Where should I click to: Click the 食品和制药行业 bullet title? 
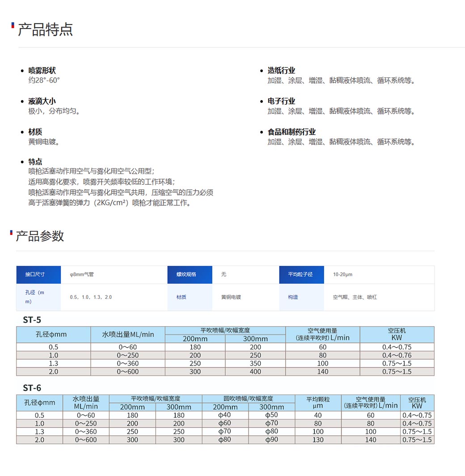[x=292, y=132]
